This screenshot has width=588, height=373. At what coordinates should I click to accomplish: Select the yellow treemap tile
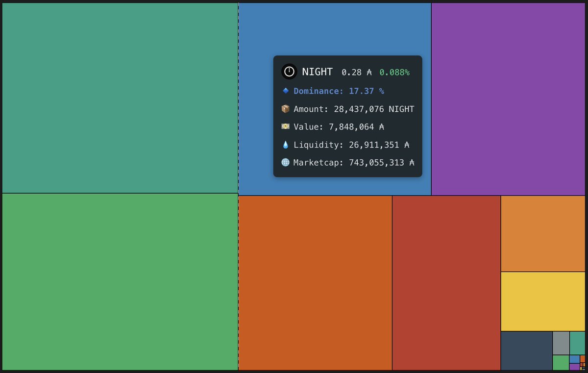[x=543, y=301]
